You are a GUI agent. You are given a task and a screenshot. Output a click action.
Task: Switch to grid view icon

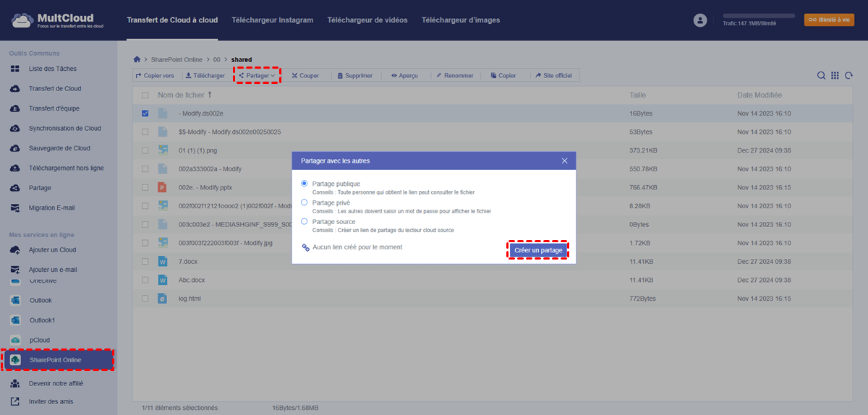pos(835,75)
